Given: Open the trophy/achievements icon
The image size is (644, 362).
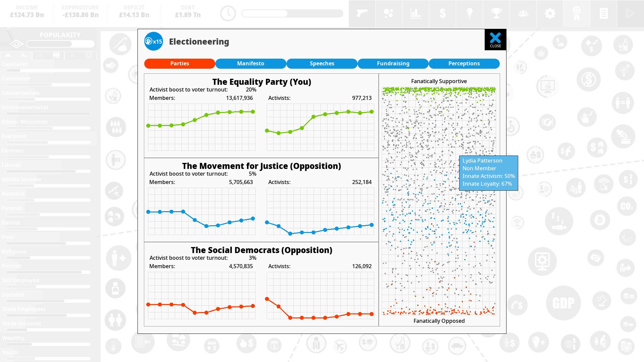Looking at the screenshot, I should (x=496, y=13).
